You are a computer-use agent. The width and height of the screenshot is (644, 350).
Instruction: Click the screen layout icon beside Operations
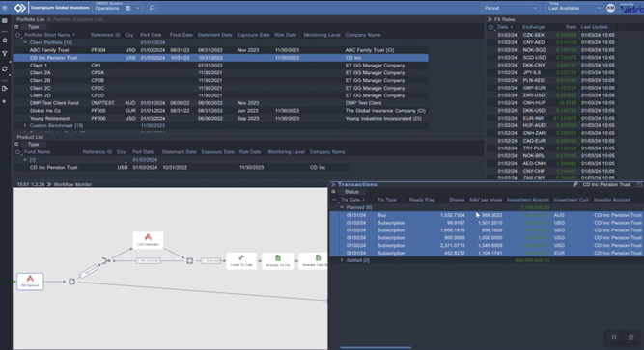(128, 8)
